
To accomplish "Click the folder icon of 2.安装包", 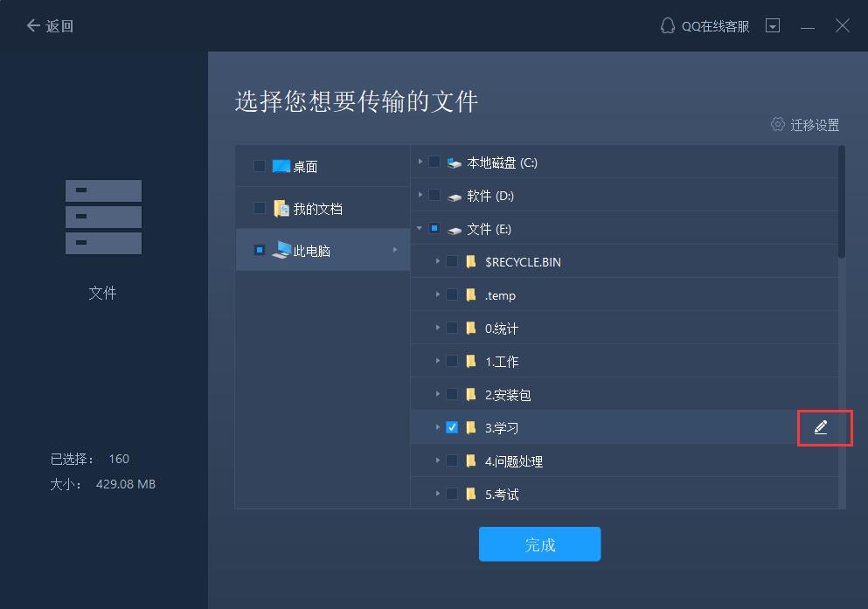I will click(x=470, y=394).
